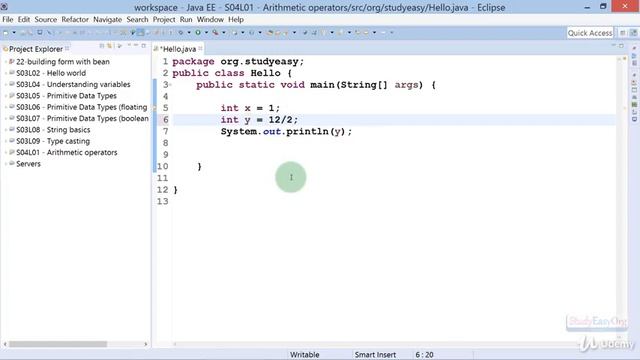Open the Navigate menu
640x360 pixels.
tap(107, 20)
